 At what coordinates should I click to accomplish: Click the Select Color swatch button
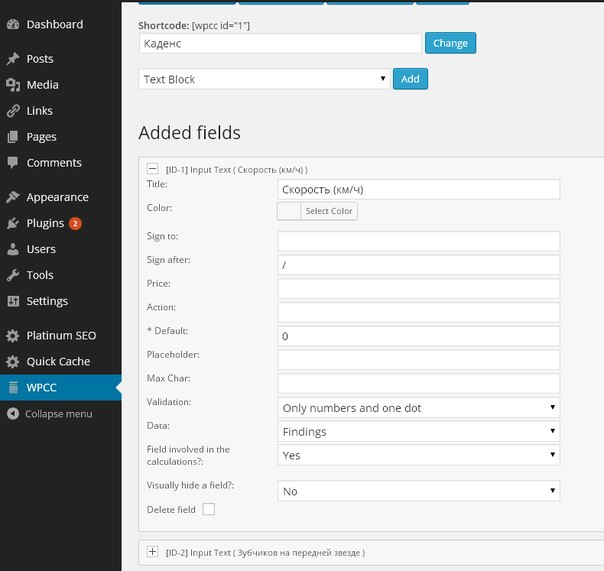tap(317, 211)
